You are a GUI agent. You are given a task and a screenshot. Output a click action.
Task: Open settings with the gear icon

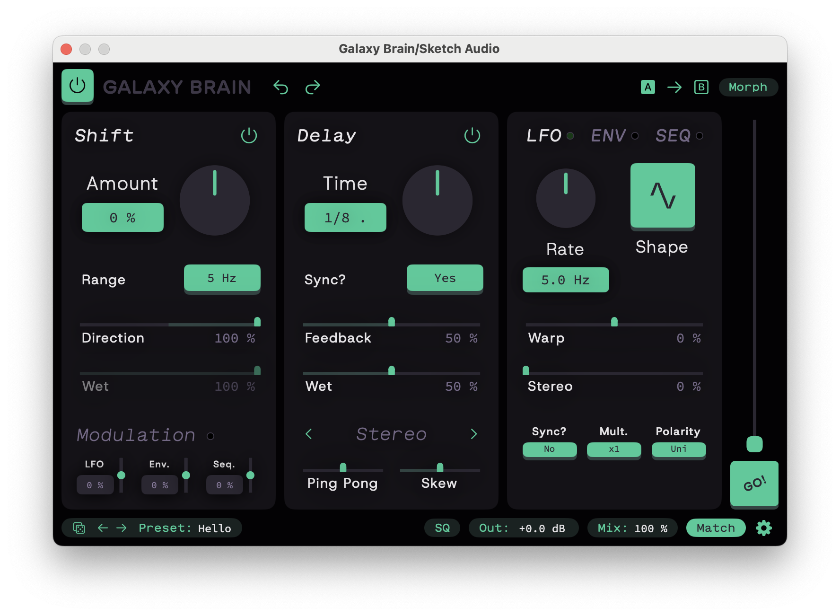tap(763, 528)
